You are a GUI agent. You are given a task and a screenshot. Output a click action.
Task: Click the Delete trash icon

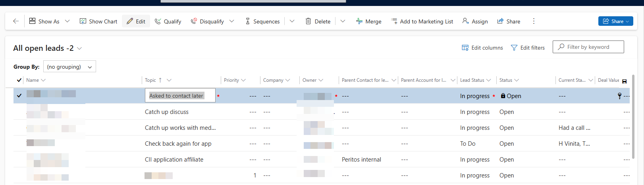point(318,21)
